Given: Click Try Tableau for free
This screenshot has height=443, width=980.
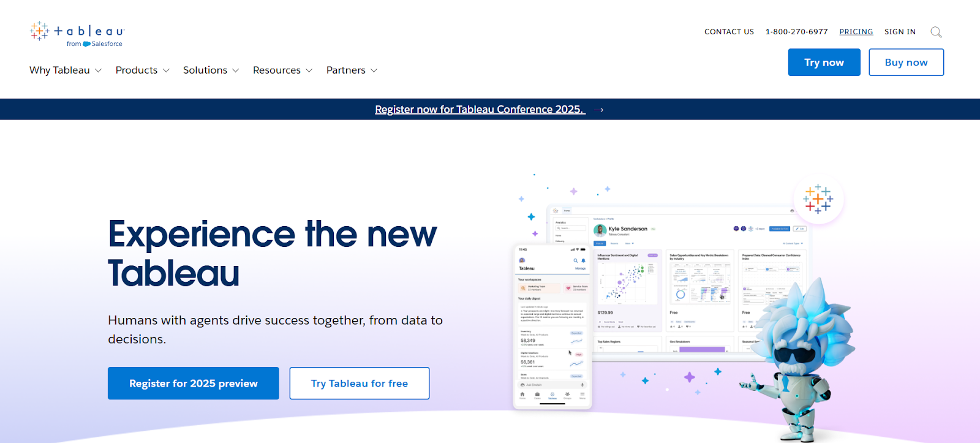Looking at the screenshot, I should (360, 384).
